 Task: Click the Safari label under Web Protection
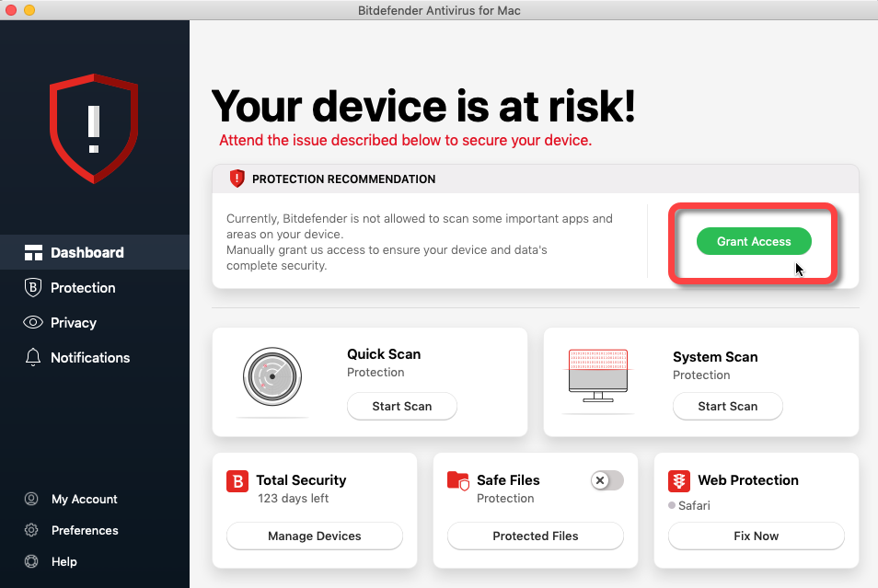pos(694,506)
